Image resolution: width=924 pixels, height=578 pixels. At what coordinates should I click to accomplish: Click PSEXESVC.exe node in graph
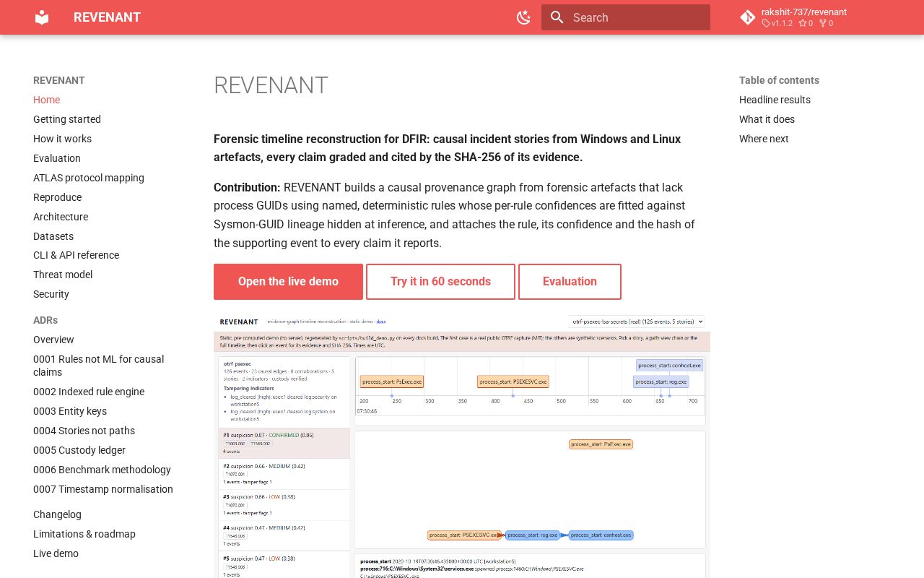[463, 535]
